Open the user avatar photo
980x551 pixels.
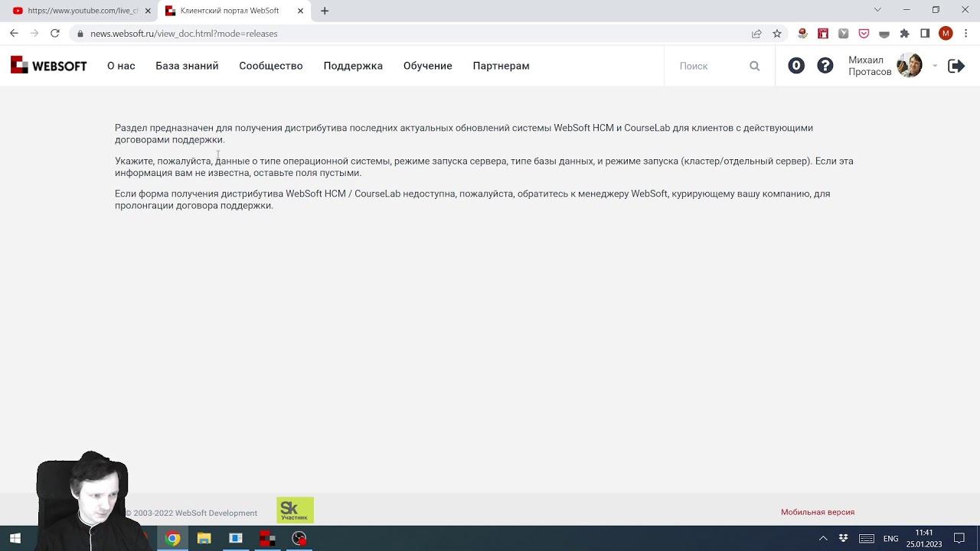[x=910, y=66]
